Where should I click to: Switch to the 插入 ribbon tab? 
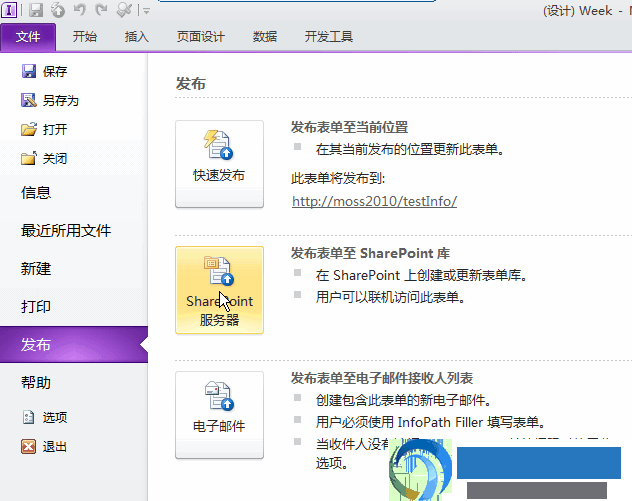(137, 37)
